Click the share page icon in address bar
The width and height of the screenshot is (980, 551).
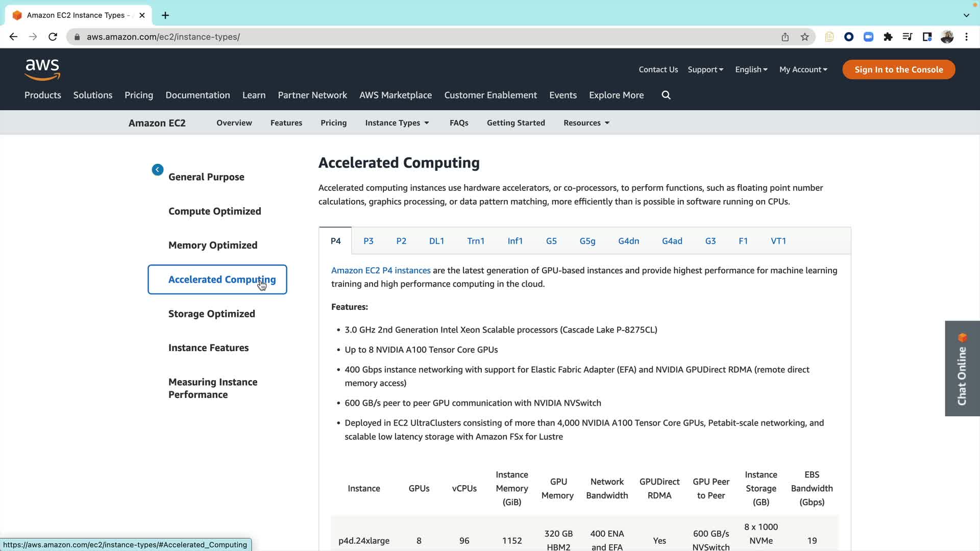pyautogui.click(x=785, y=37)
